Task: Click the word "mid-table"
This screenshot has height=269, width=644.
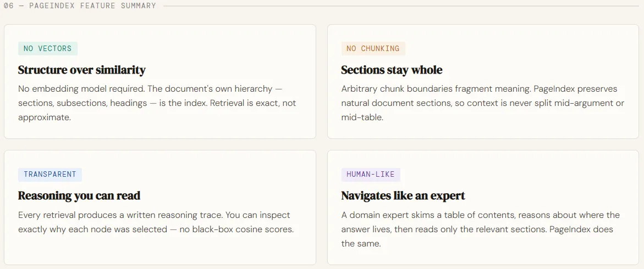Action: 361,117
